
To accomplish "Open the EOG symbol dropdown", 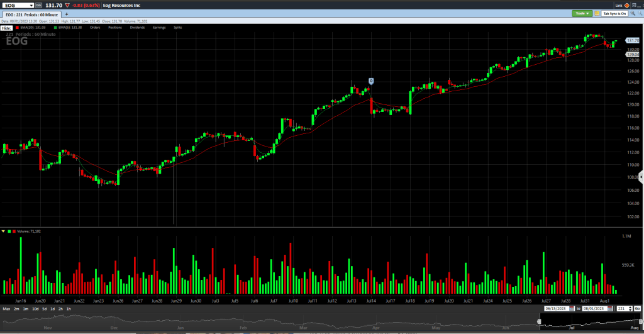I will pos(31,5).
